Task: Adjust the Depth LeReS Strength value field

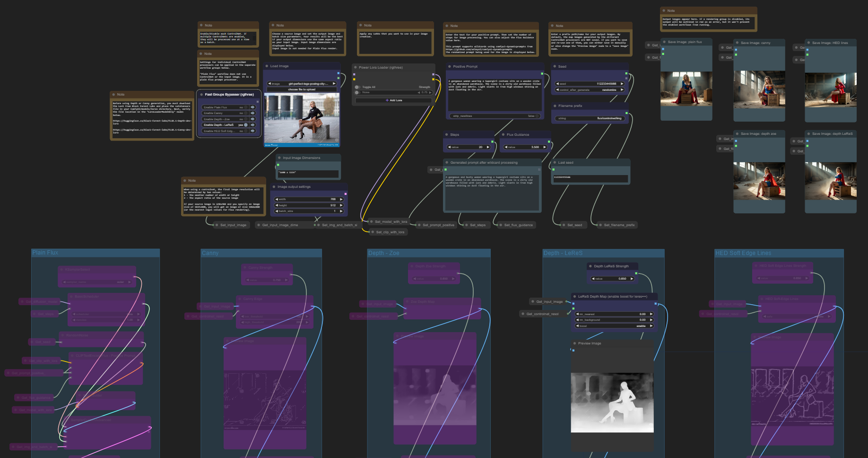Action: pyautogui.click(x=613, y=279)
